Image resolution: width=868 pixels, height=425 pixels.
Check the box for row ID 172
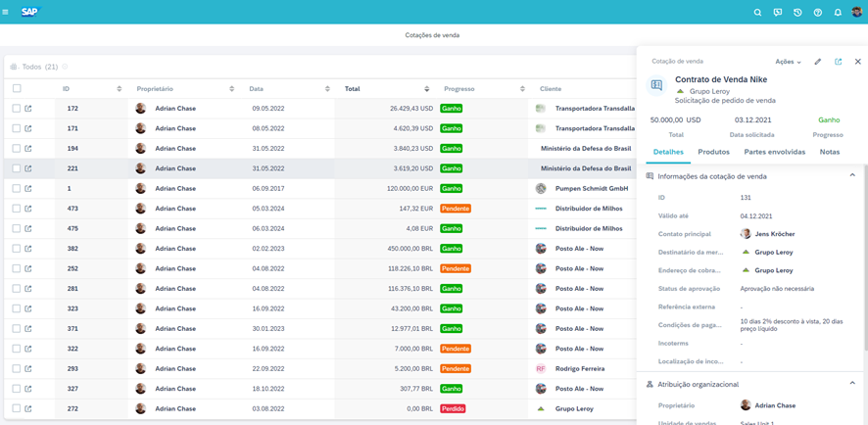(17, 109)
